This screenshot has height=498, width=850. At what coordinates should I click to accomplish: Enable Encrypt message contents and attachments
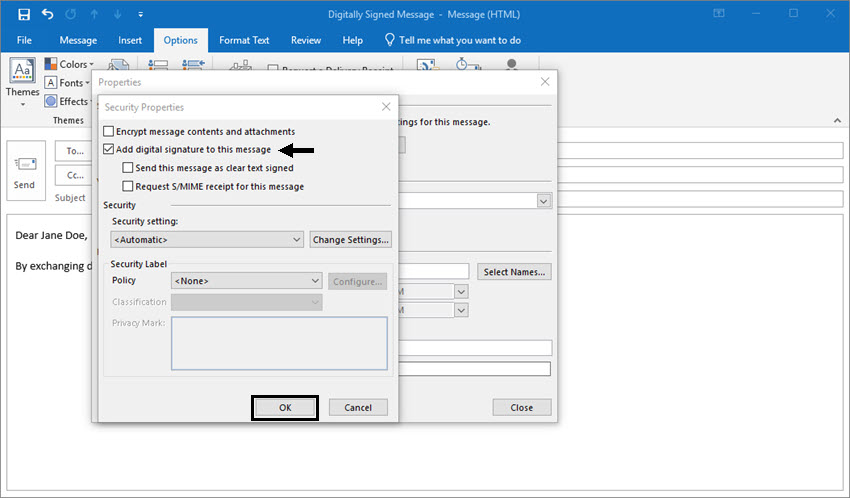tap(108, 131)
